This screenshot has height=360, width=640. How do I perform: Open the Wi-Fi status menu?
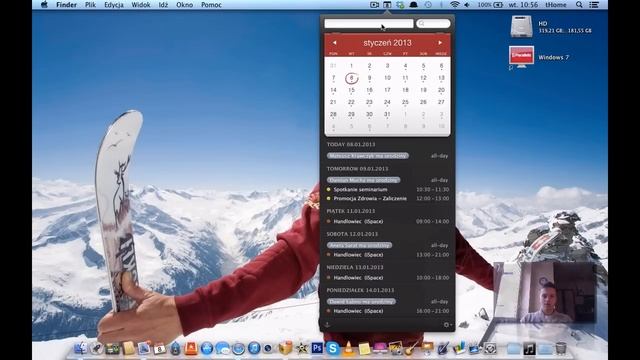coord(454,5)
